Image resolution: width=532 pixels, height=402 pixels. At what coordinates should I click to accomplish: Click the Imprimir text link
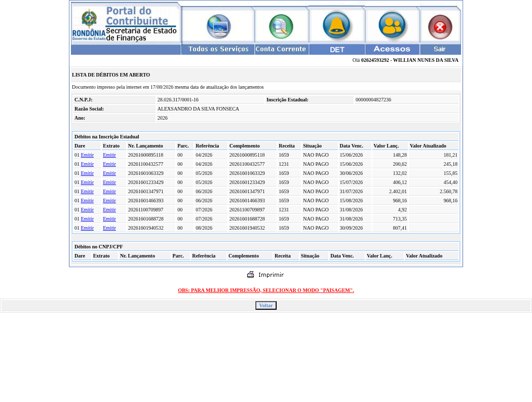pyautogui.click(x=271, y=275)
